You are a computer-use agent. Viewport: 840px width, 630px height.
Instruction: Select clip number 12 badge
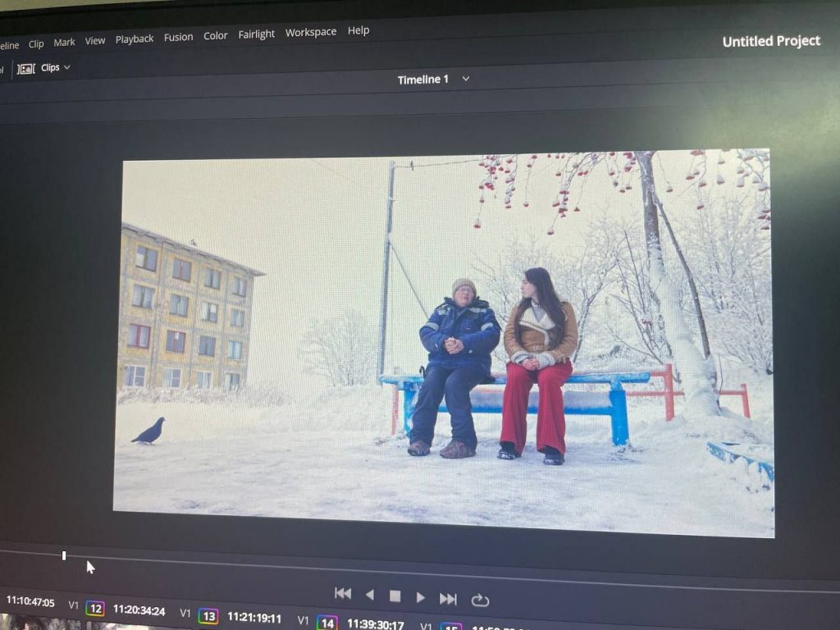point(95,609)
